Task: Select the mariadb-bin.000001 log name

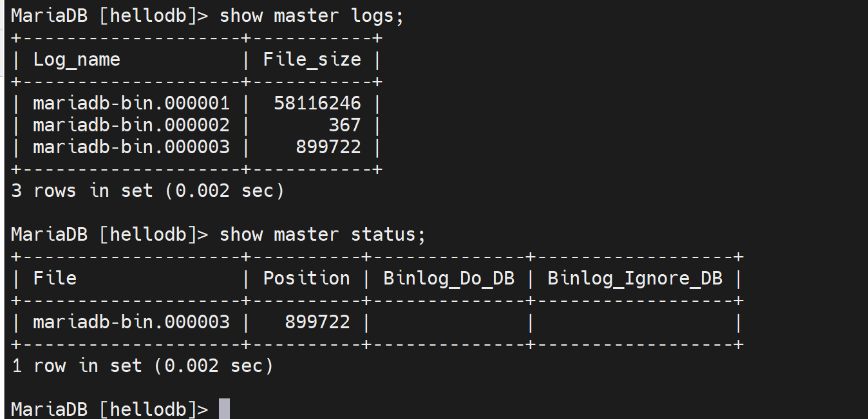Action: pyautogui.click(x=131, y=103)
